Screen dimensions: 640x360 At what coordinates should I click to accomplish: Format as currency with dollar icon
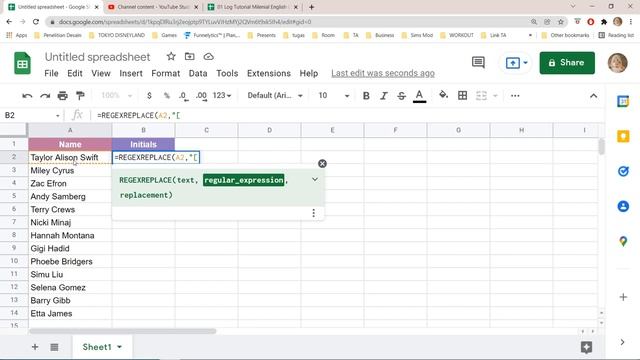tap(149, 96)
